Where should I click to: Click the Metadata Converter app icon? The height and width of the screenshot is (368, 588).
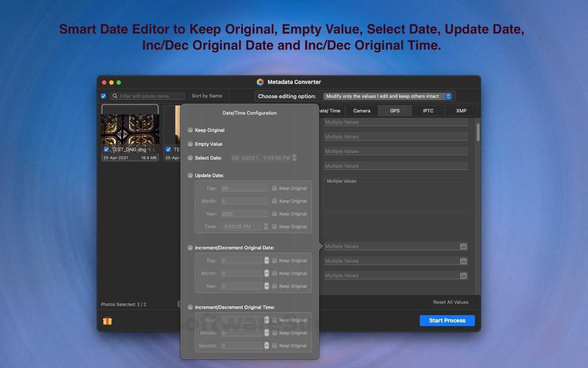[260, 82]
